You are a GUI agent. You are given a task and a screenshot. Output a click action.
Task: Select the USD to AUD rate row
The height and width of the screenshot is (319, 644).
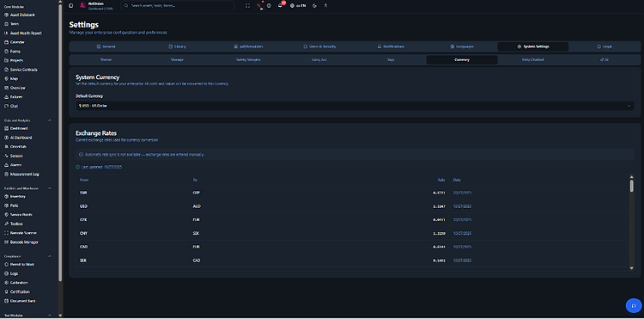pos(352,206)
